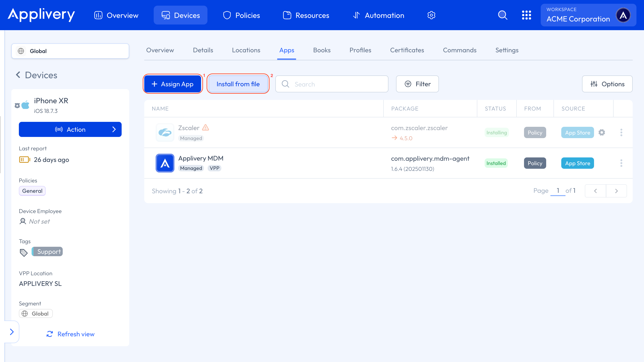Go to next page of apps
The image size is (644, 362).
tap(616, 191)
